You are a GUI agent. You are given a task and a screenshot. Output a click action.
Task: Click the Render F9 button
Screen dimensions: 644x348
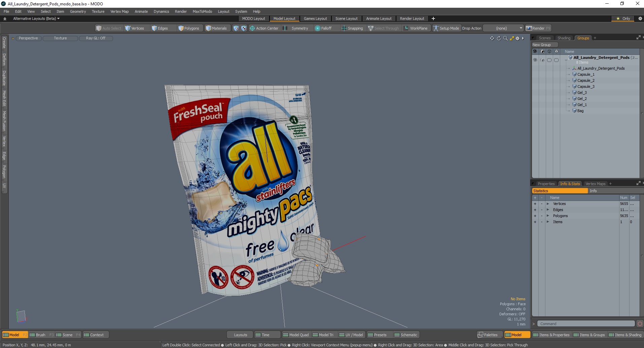point(538,28)
